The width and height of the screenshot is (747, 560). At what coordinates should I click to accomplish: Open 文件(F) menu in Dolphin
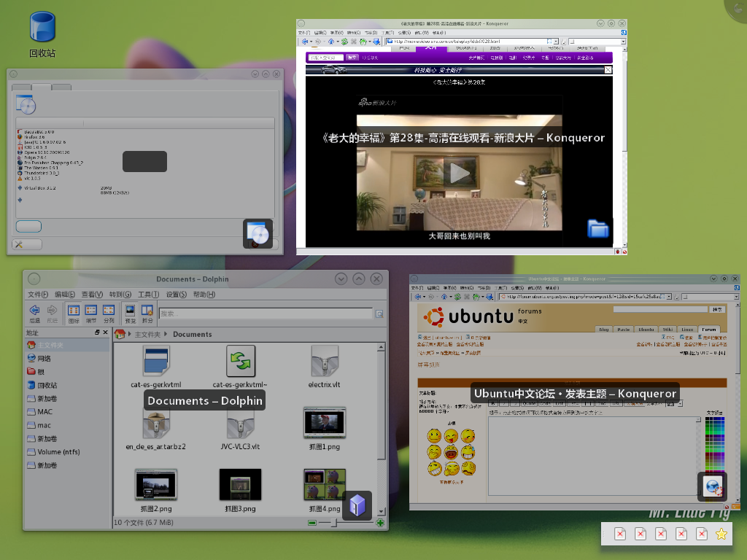click(x=38, y=295)
